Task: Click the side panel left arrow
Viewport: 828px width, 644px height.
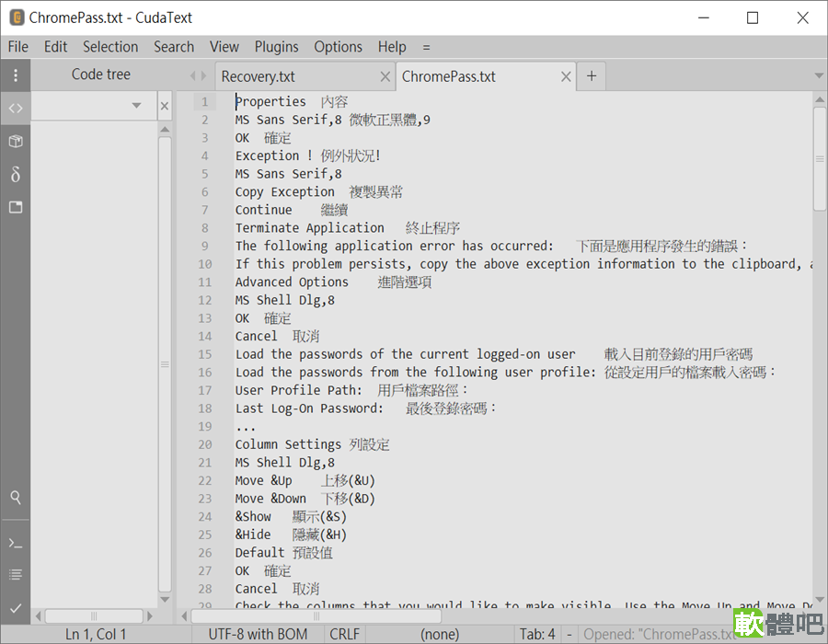Action: click(x=193, y=76)
